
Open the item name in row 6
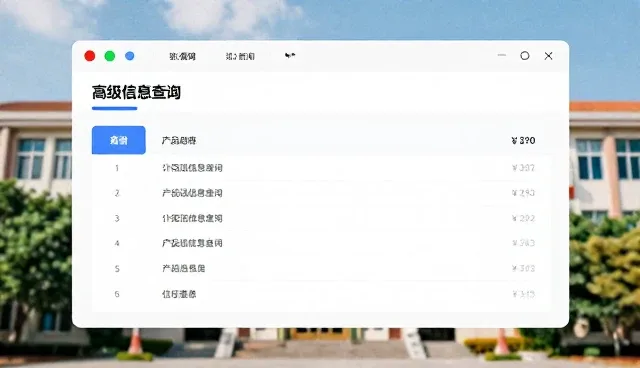179,294
